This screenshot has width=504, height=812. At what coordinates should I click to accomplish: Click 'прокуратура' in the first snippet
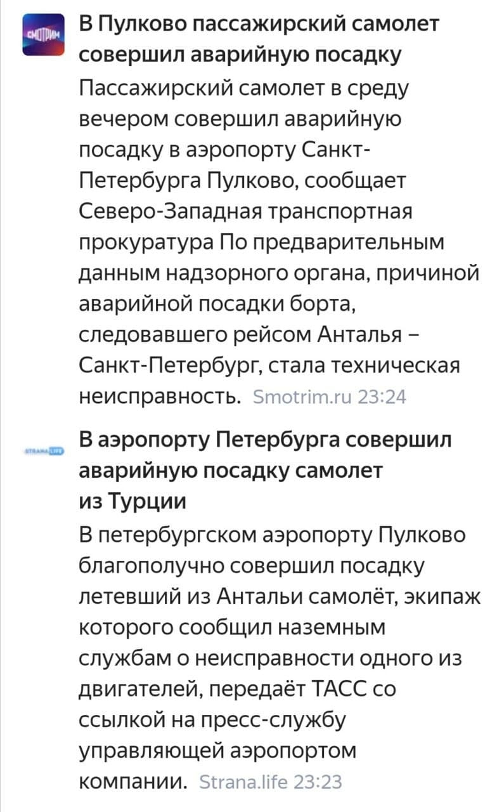pyautogui.click(x=146, y=242)
